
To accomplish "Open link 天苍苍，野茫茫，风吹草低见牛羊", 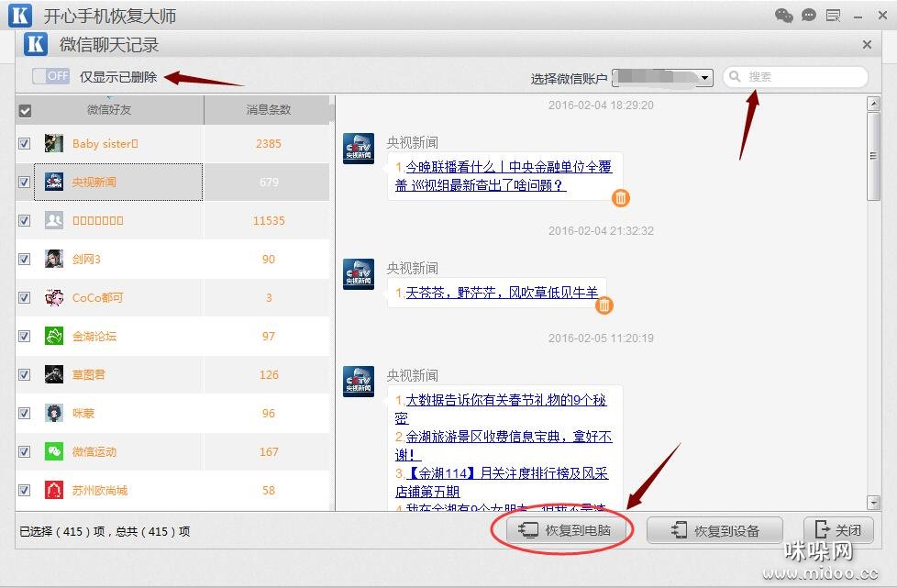I will 502,293.
